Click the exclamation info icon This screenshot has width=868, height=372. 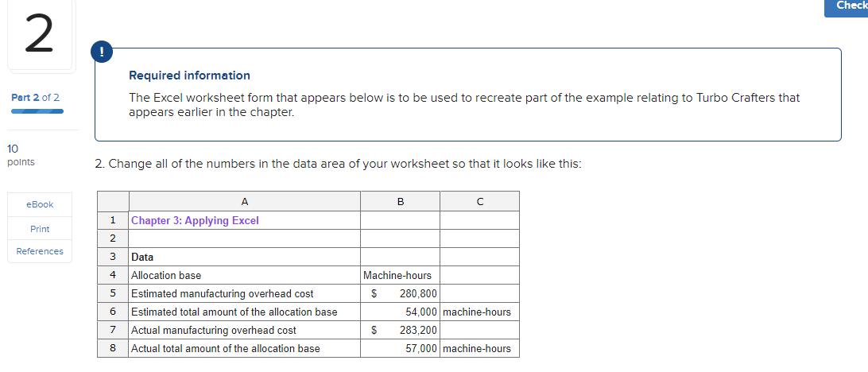click(101, 52)
